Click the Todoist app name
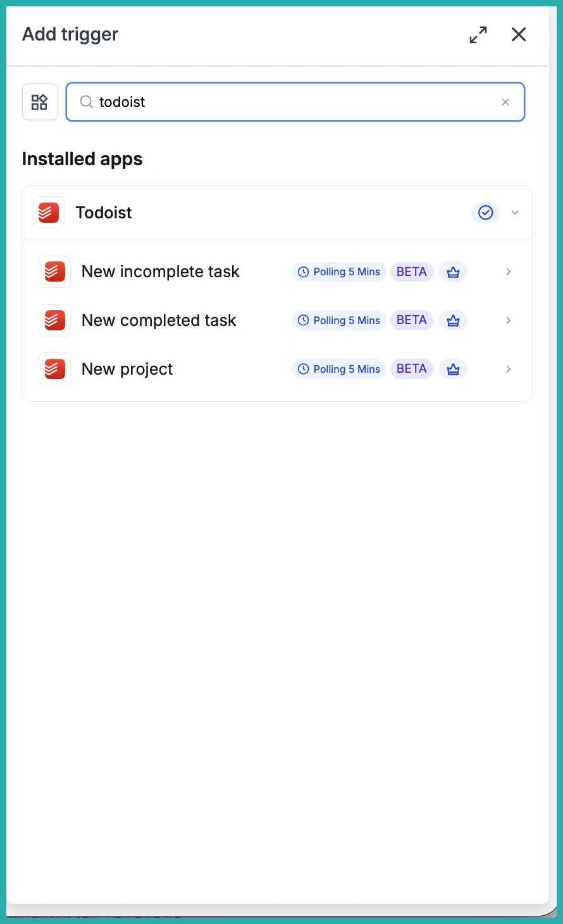This screenshot has width=563, height=924. 104,213
